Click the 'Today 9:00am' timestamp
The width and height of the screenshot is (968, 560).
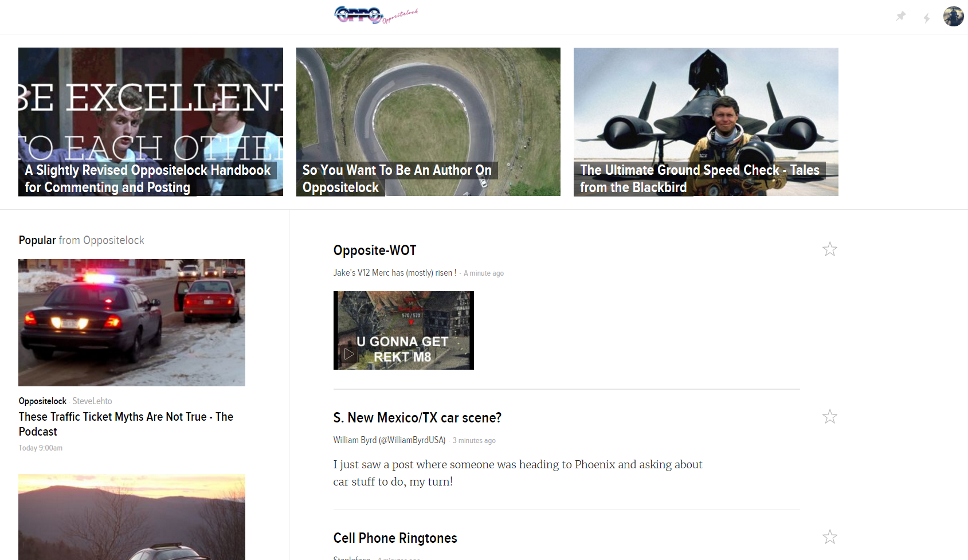tap(41, 448)
